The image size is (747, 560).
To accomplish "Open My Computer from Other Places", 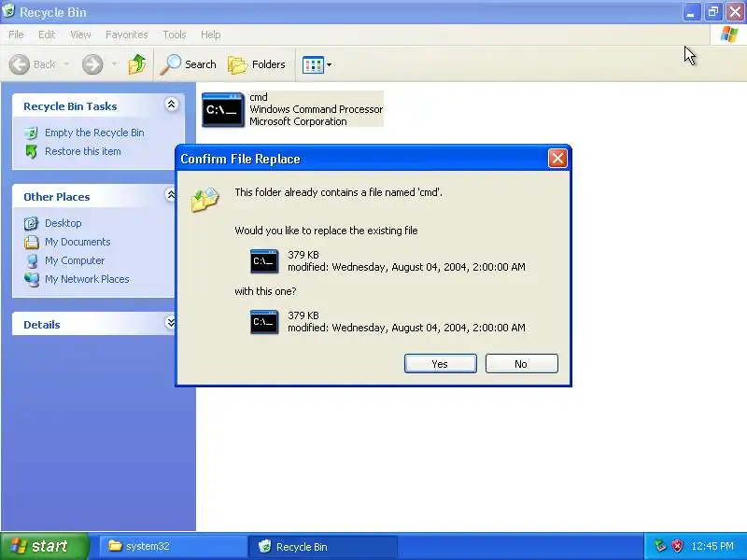I will point(75,260).
